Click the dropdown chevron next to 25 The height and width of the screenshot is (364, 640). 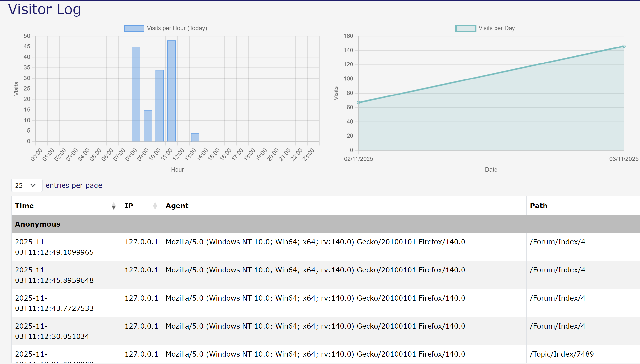(x=33, y=186)
